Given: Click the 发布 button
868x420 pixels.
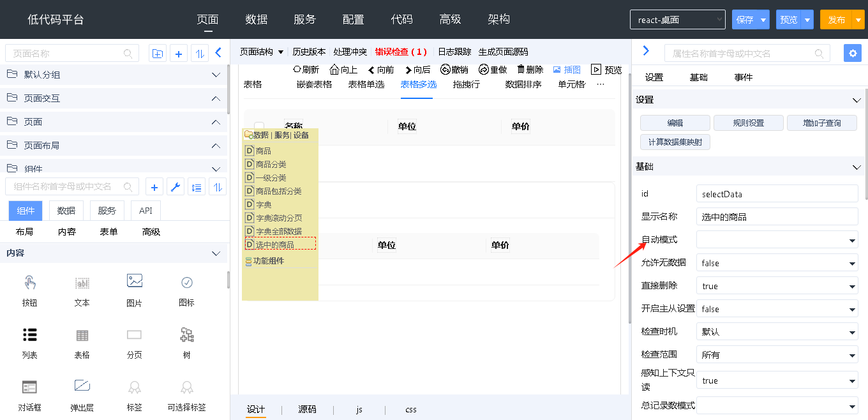Looking at the screenshot, I should click(x=837, y=20).
